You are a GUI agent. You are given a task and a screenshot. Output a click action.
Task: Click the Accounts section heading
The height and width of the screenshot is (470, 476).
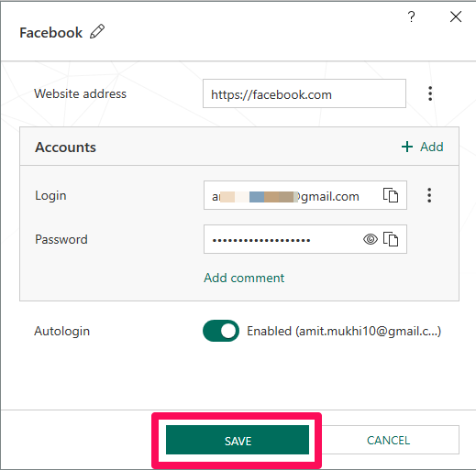(65, 148)
